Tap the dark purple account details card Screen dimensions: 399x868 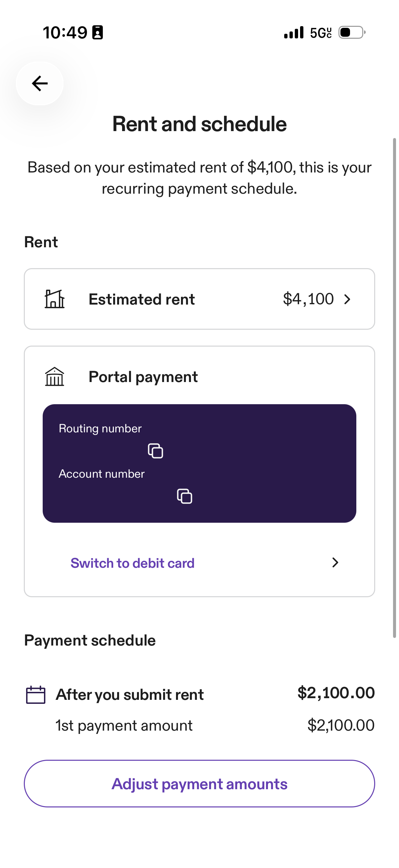click(x=199, y=463)
